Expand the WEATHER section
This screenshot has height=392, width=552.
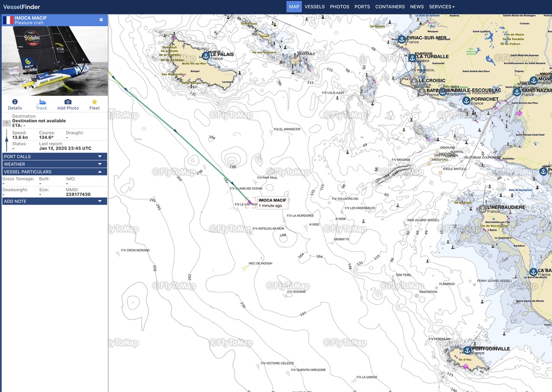[x=54, y=164]
